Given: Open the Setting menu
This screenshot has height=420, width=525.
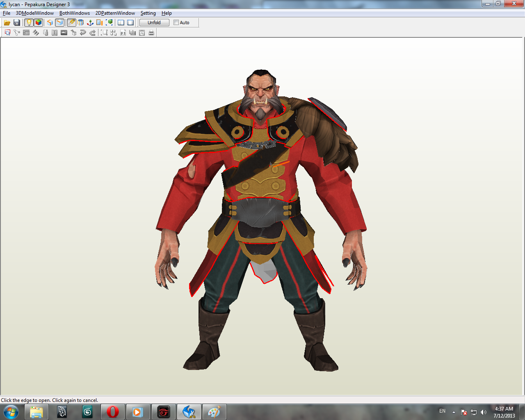Looking at the screenshot, I should coord(148,13).
